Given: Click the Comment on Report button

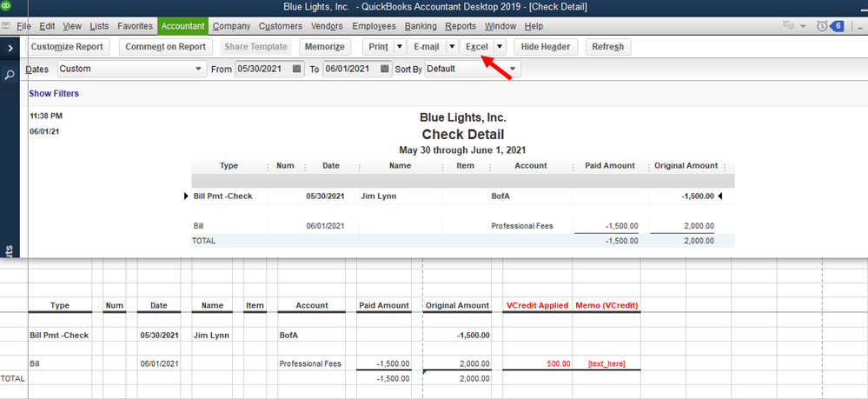Looking at the screenshot, I should click(165, 47).
